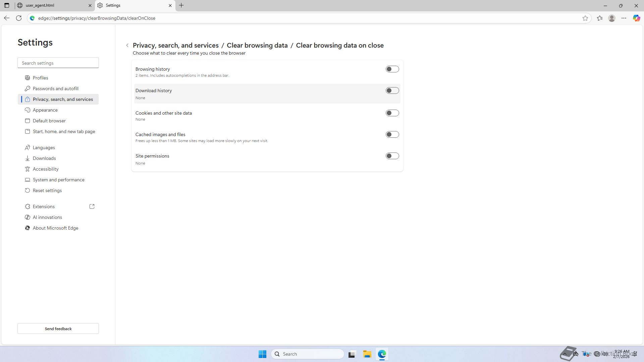Open the Appearance settings section
The height and width of the screenshot is (362, 644).
45,110
